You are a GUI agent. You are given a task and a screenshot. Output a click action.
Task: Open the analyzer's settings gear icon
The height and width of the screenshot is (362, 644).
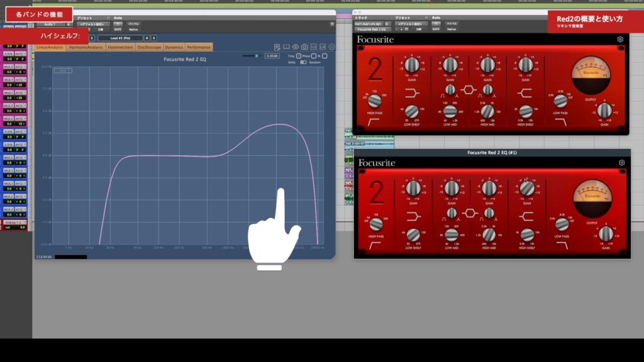[x=331, y=47]
